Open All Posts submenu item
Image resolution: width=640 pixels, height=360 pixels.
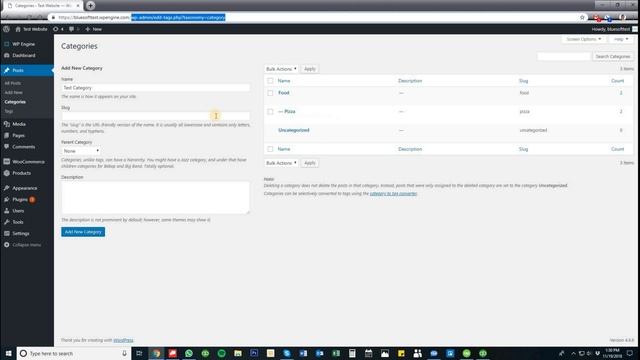[13, 83]
